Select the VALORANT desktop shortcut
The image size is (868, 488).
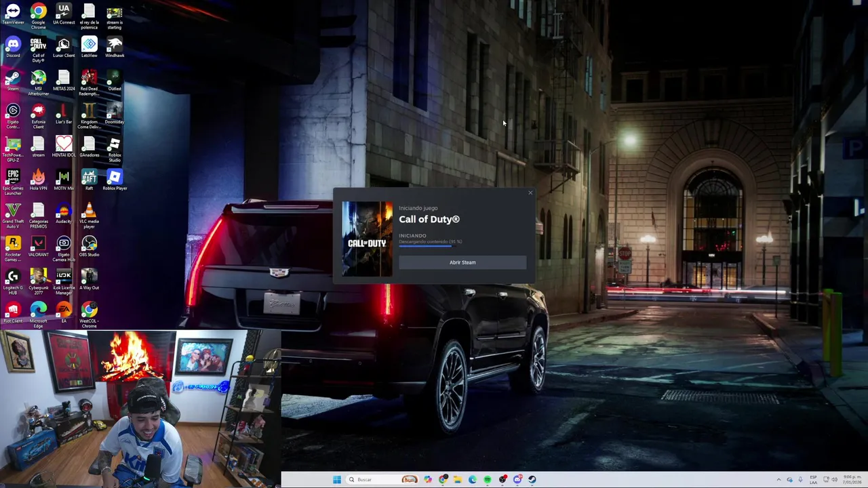38,246
